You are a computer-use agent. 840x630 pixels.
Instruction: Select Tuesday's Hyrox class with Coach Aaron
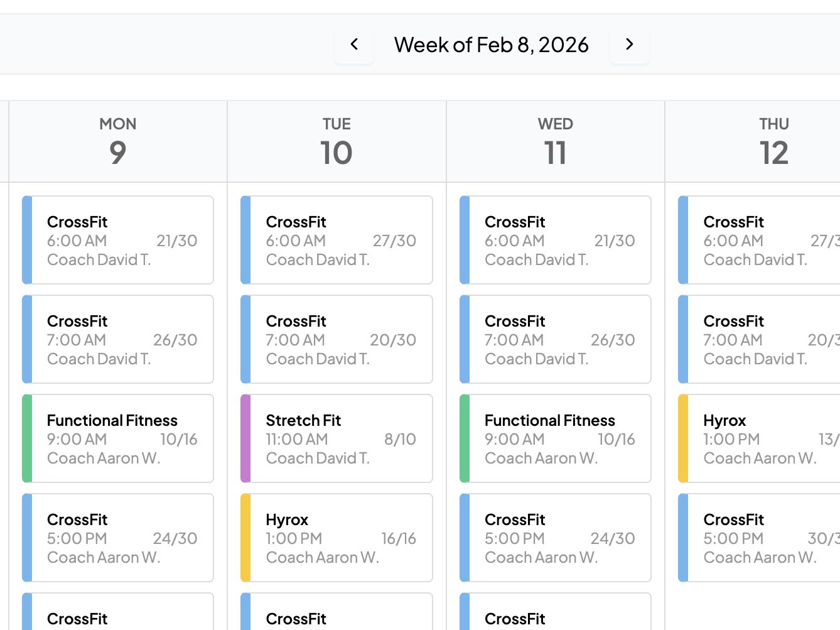coord(336,538)
